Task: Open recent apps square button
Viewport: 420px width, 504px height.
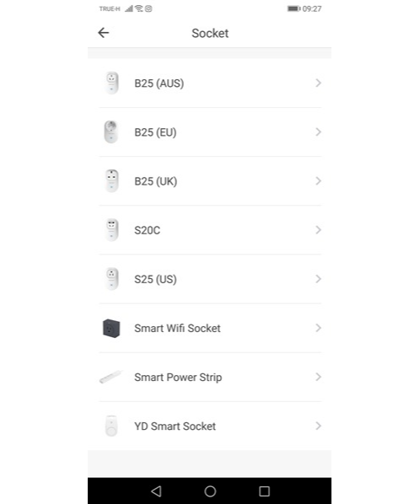Action: tap(264, 491)
